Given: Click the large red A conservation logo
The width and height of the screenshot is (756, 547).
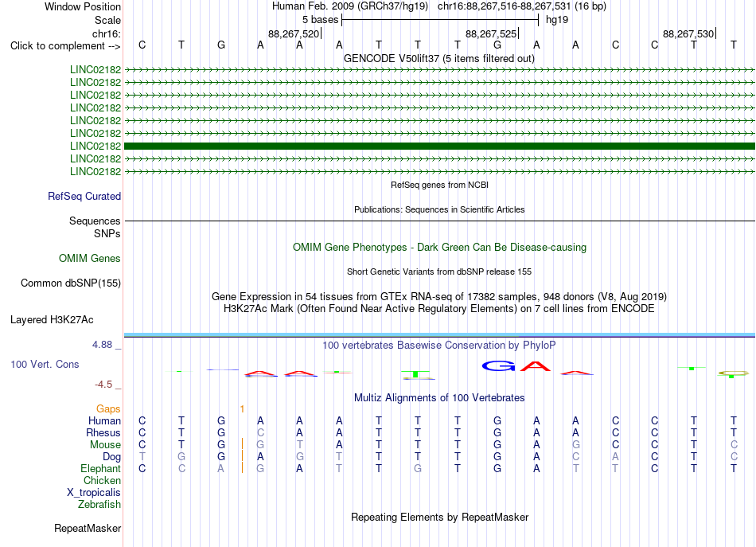Looking at the screenshot, I should [536, 366].
